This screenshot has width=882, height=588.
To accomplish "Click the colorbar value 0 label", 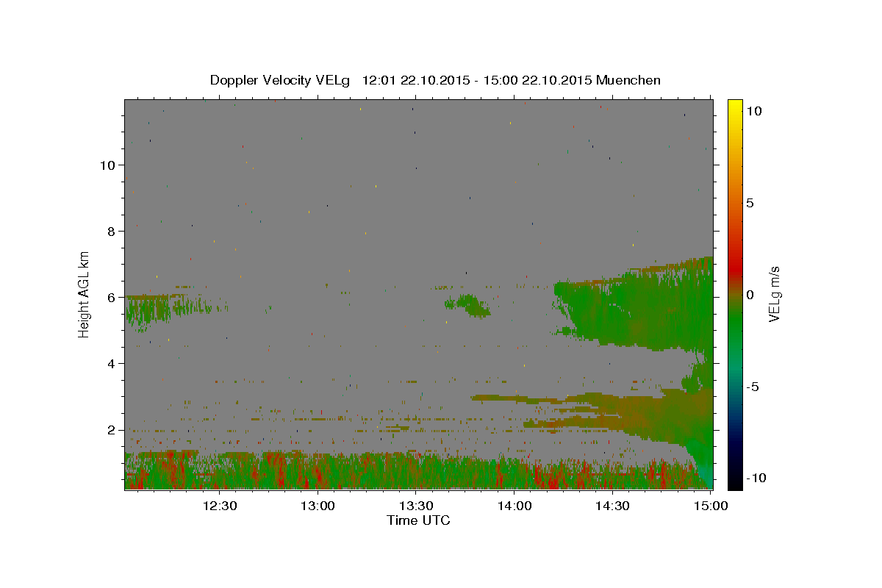I will [750, 295].
